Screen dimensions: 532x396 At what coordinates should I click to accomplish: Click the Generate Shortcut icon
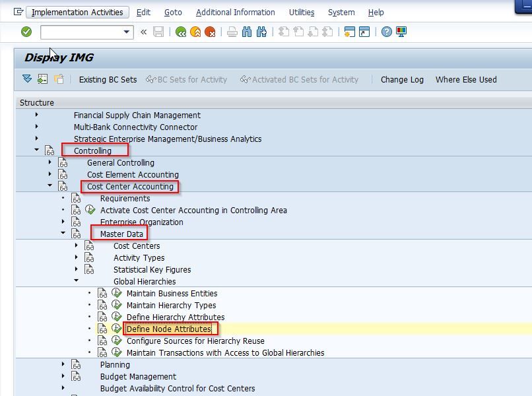pyautogui.click(x=364, y=32)
